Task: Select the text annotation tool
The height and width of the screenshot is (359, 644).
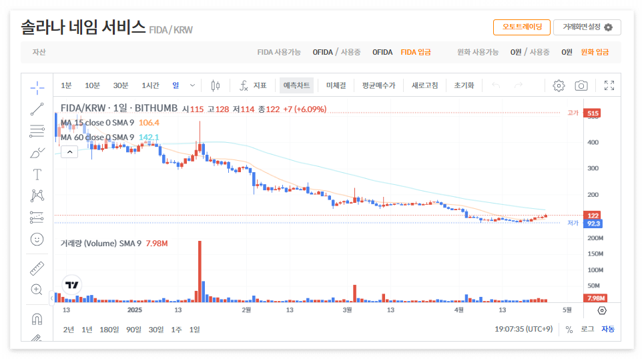Action: click(x=37, y=175)
